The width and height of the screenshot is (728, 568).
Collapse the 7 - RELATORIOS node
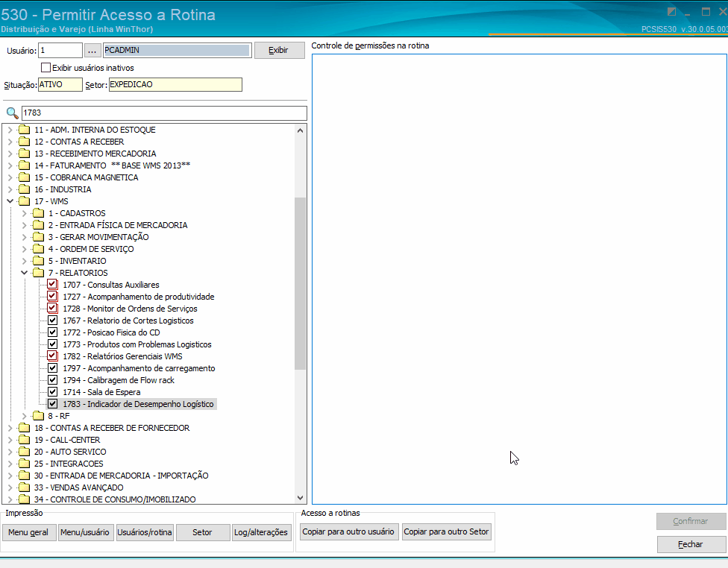(24, 273)
